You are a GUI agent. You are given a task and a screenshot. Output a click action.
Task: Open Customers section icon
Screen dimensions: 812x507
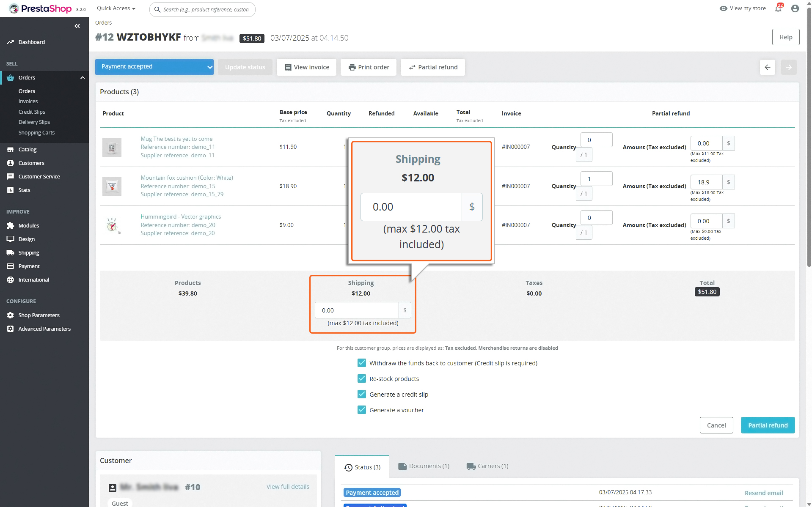tap(11, 163)
